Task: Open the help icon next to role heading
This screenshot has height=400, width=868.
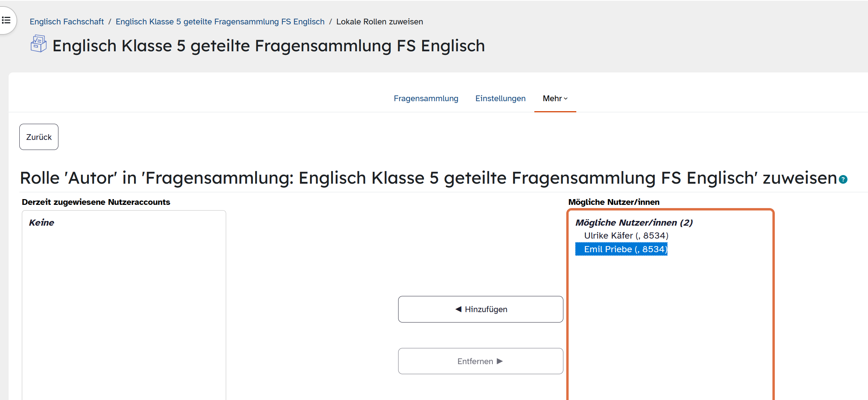Action: [843, 179]
